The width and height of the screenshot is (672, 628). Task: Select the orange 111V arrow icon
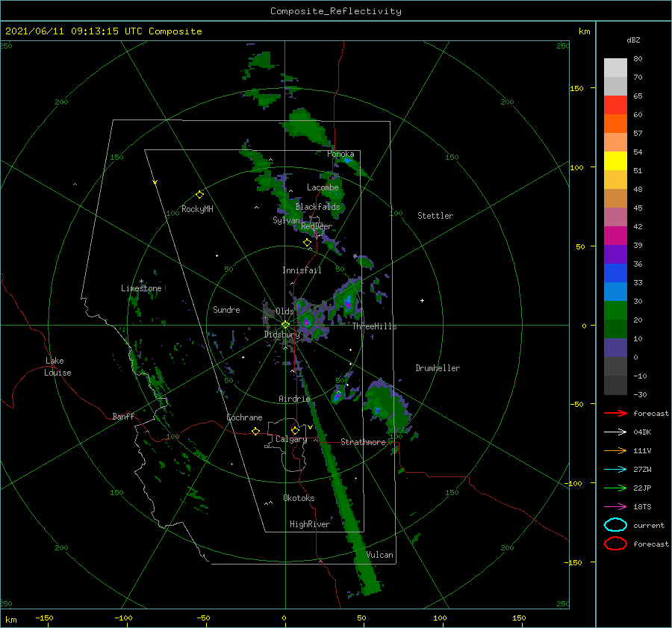coord(615,450)
